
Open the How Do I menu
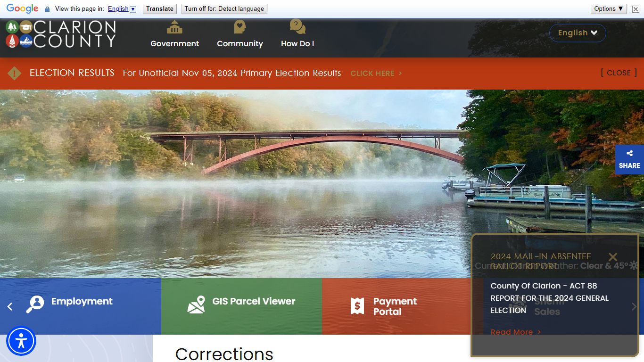click(x=297, y=43)
